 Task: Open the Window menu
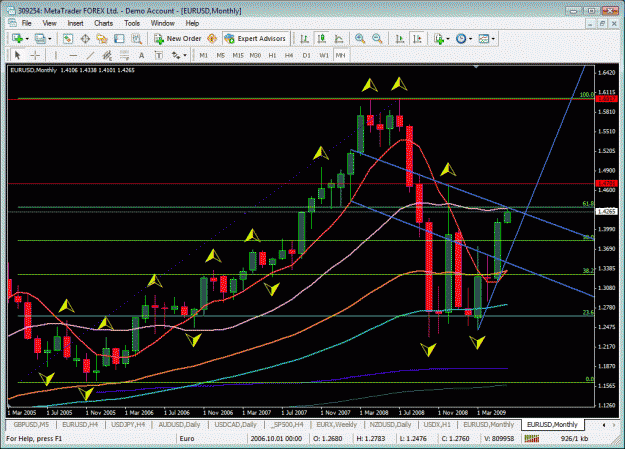tap(162, 23)
